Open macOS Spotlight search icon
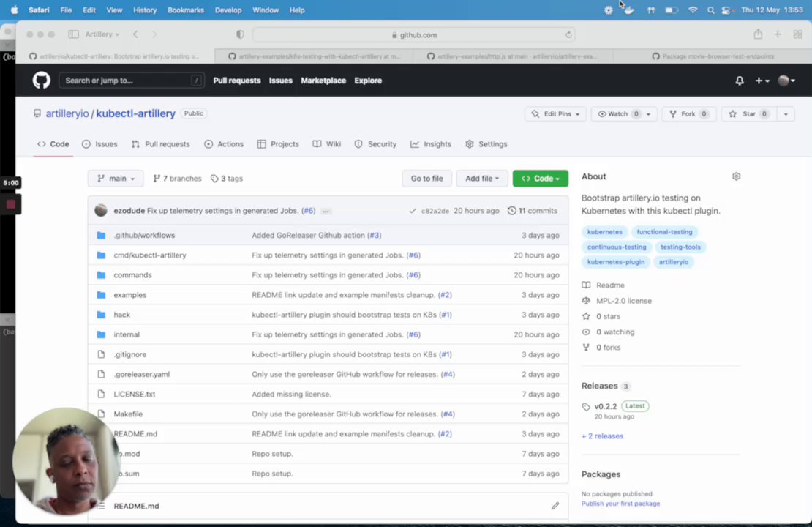The image size is (812, 527). pyautogui.click(x=710, y=10)
